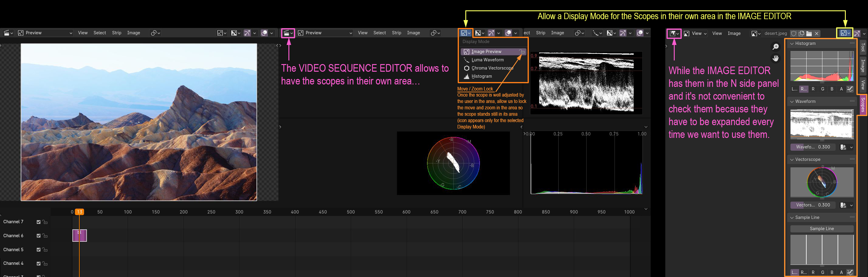Collapse the Sample Line panel

(792, 217)
